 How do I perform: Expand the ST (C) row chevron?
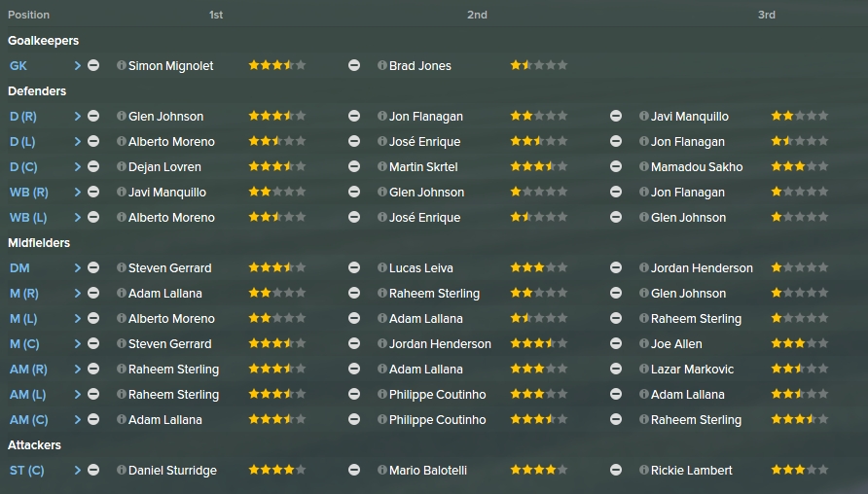tap(78, 471)
